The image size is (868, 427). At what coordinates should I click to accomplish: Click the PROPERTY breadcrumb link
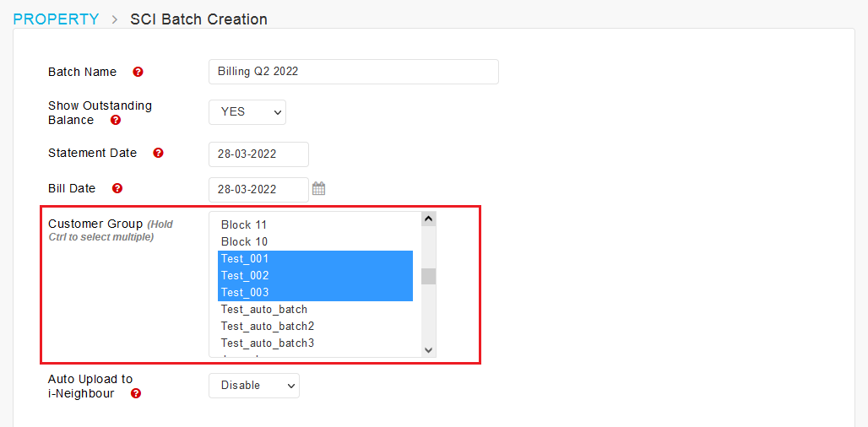(x=56, y=19)
